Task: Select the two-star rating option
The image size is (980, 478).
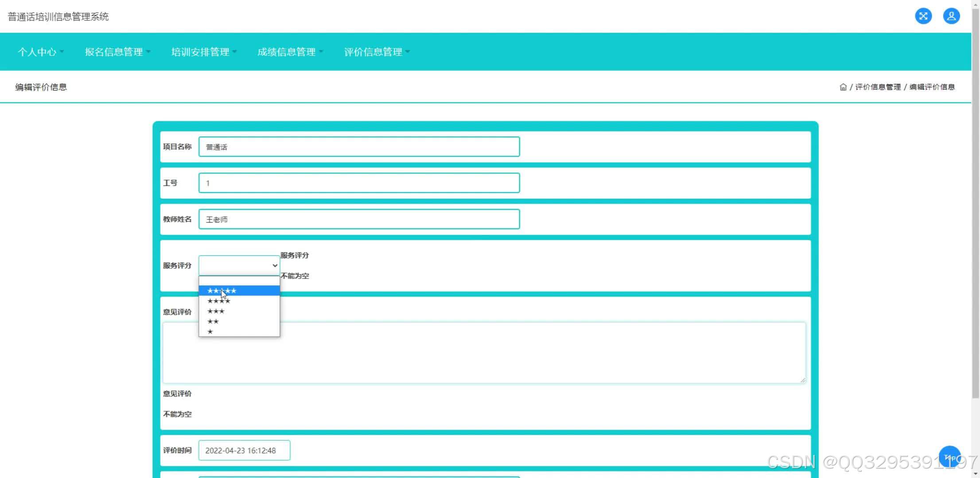Action: tap(239, 321)
